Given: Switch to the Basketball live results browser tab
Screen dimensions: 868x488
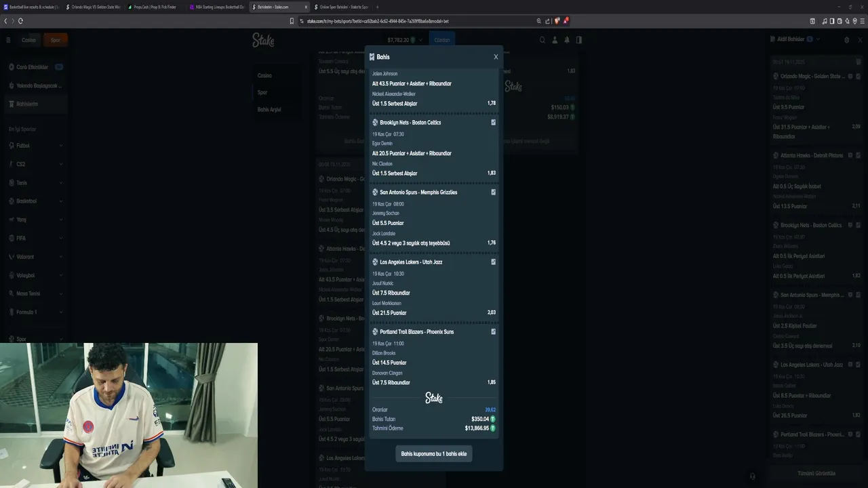Looking at the screenshot, I should [31, 7].
